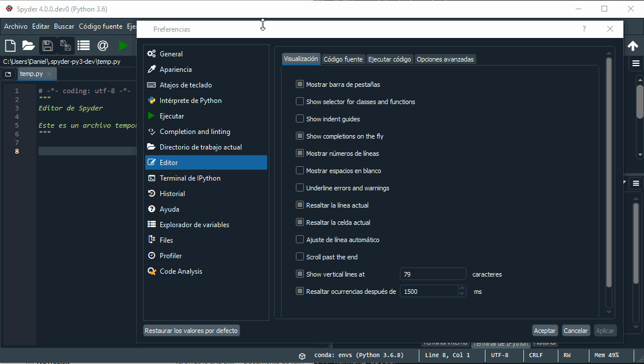Enable Mostrar espacios en blanco checkbox

tap(300, 171)
